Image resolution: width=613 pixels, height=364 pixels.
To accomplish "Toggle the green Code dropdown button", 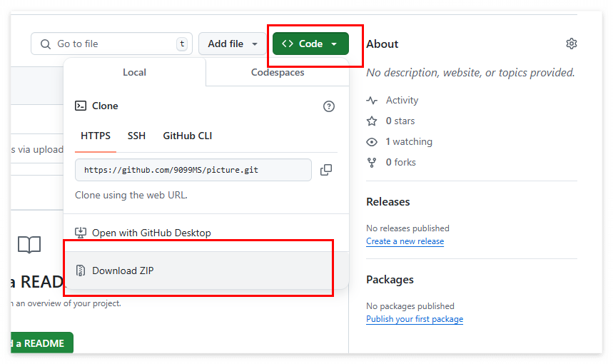I will coord(310,44).
